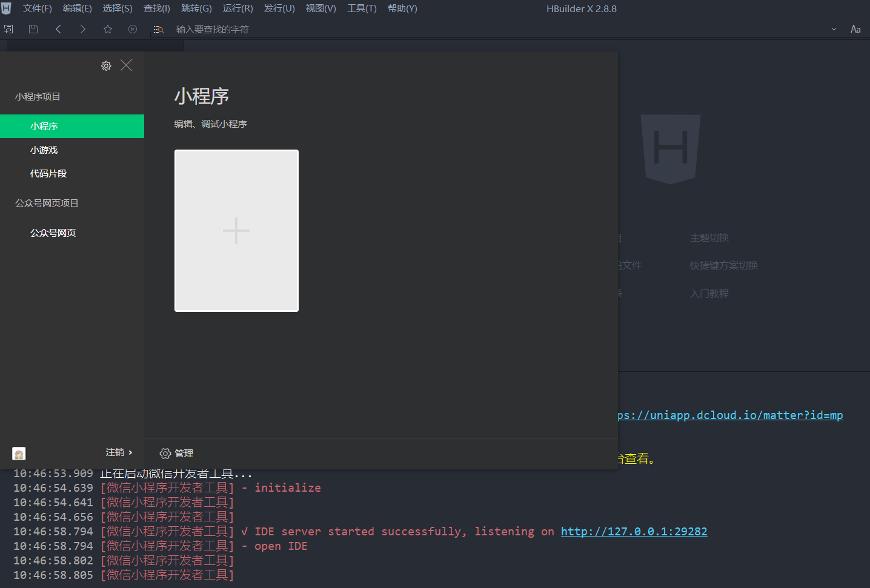Click the add new 小程序 plus card
The height and width of the screenshot is (588, 870).
(236, 231)
